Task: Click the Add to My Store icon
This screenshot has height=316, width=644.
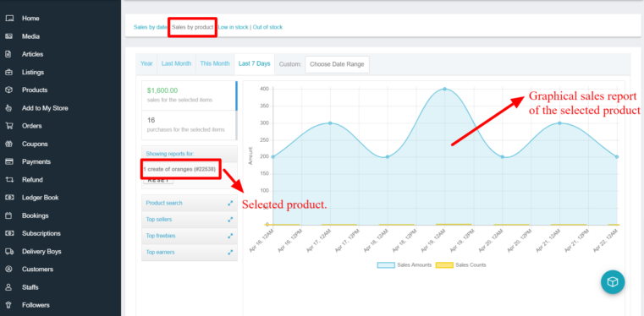Action: [x=9, y=108]
